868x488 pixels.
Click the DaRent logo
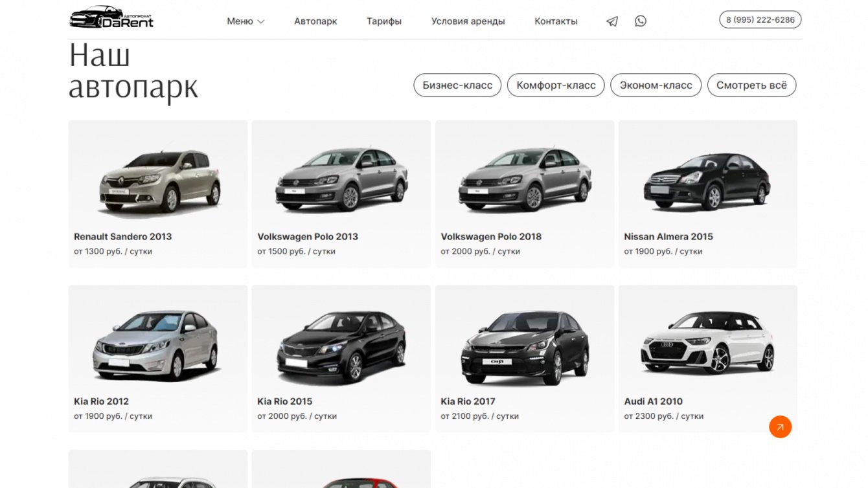click(x=111, y=18)
